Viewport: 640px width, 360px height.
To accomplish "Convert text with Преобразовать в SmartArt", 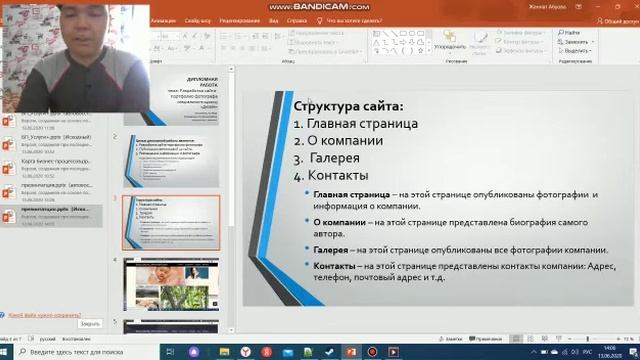I will coord(325,51).
